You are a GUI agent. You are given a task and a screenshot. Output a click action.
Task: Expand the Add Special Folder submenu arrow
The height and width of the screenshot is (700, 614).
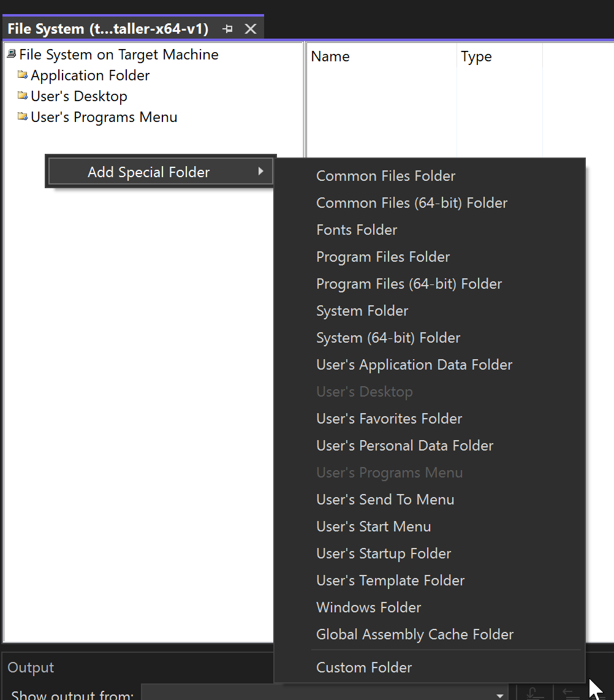260,172
